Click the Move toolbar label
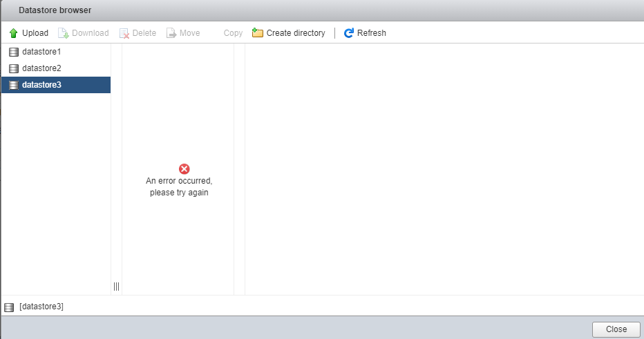The height and width of the screenshot is (339, 644). point(190,33)
